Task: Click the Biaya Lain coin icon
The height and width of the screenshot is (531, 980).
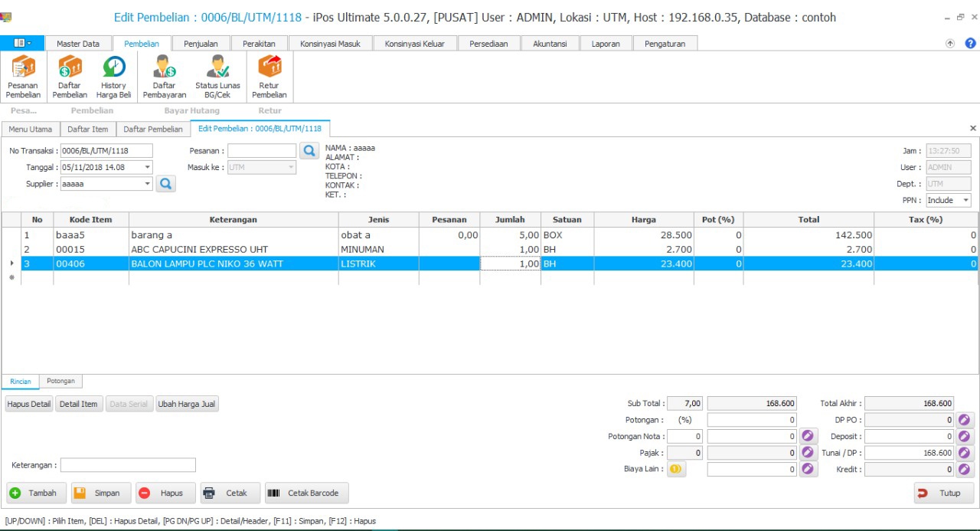Action: 676,470
